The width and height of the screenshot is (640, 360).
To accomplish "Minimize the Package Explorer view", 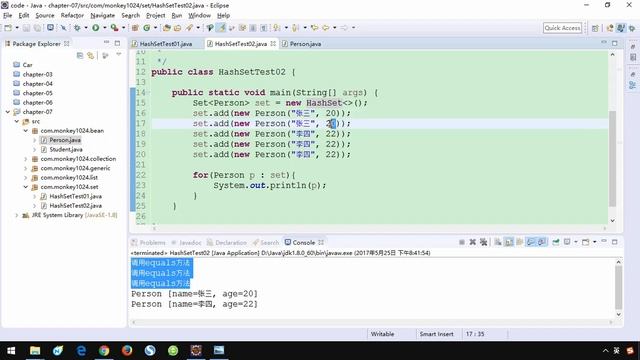I will pyautogui.click(x=107, y=42).
